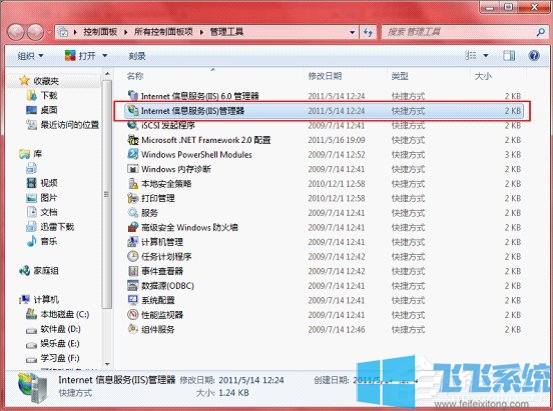Click the 打开 toolbar button
The width and height of the screenshot is (553, 411).
(x=81, y=56)
